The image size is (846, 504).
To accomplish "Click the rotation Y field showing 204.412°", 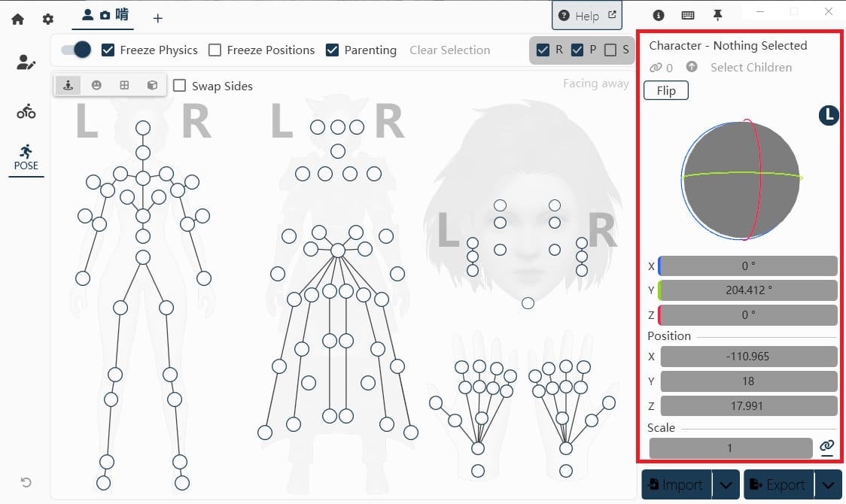I will point(748,290).
